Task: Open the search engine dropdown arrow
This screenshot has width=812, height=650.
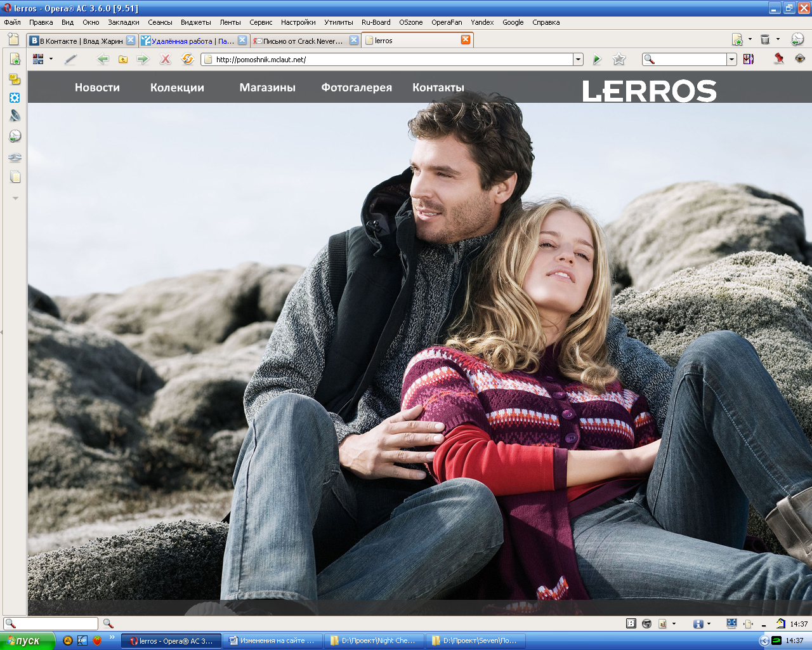Action: pyautogui.click(x=731, y=59)
